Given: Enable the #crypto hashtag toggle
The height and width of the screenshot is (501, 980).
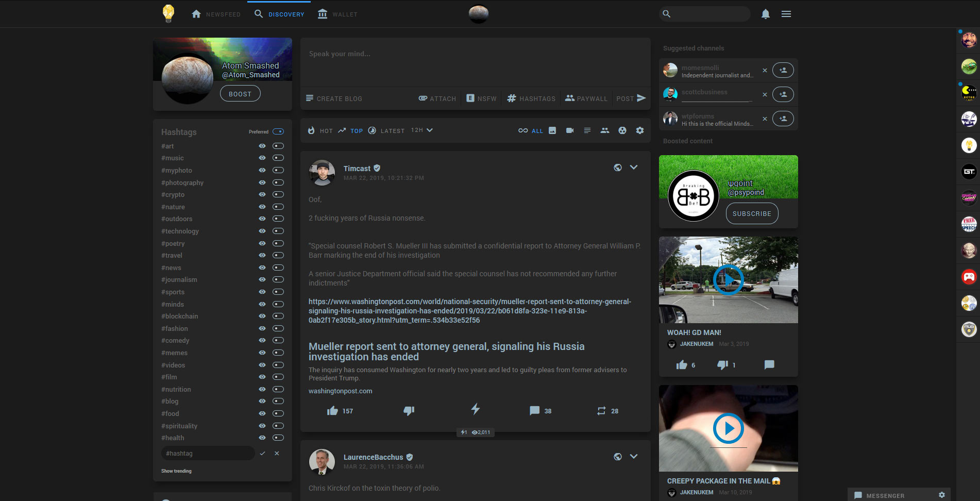Looking at the screenshot, I should point(278,194).
